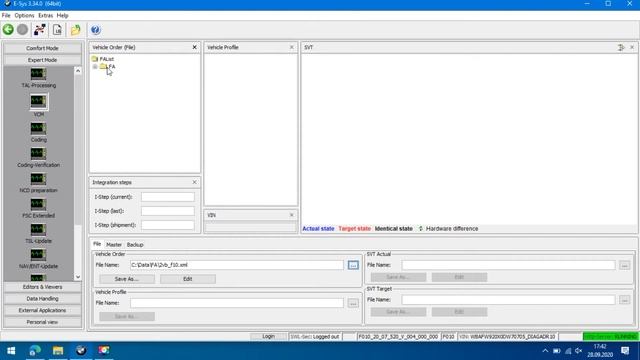
Task: Click Save As under Vehicle Order
Action: (x=127, y=279)
